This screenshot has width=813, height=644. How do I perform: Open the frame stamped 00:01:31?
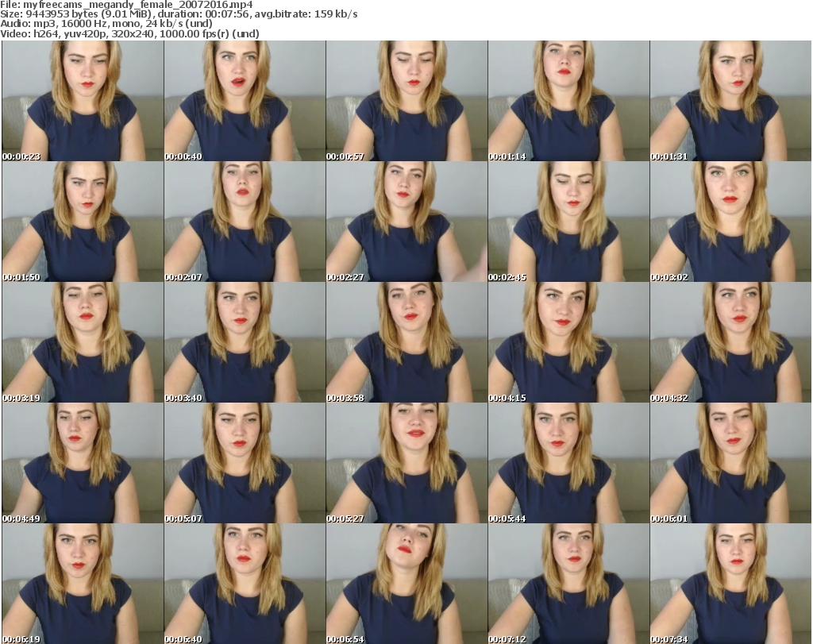tap(730, 101)
